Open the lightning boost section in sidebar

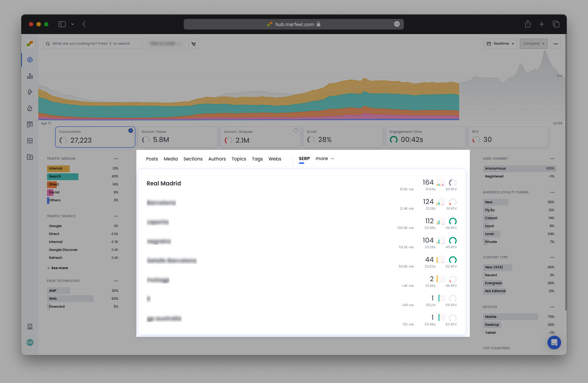point(30,92)
